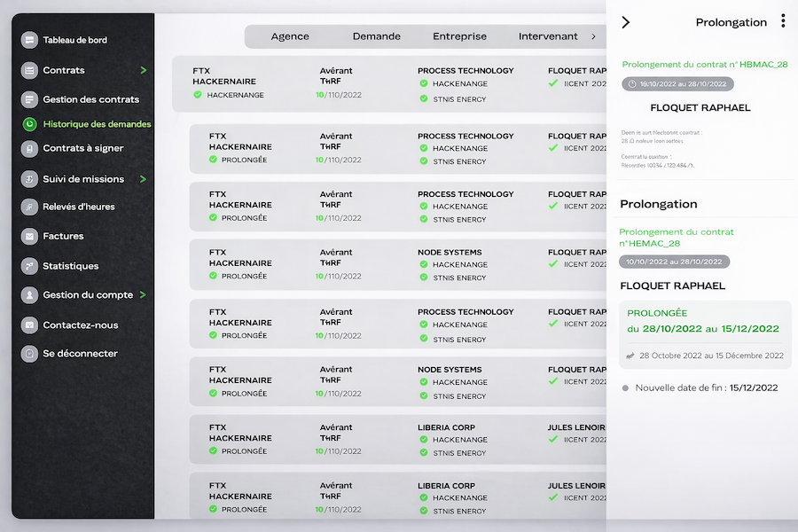Toggle the check beside first IICENT entry
798x532 pixels.
tap(553, 83)
